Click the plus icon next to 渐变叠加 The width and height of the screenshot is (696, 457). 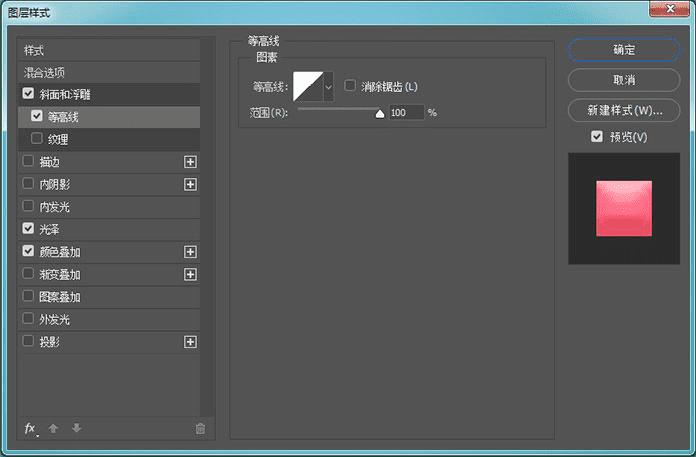point(190,275)
